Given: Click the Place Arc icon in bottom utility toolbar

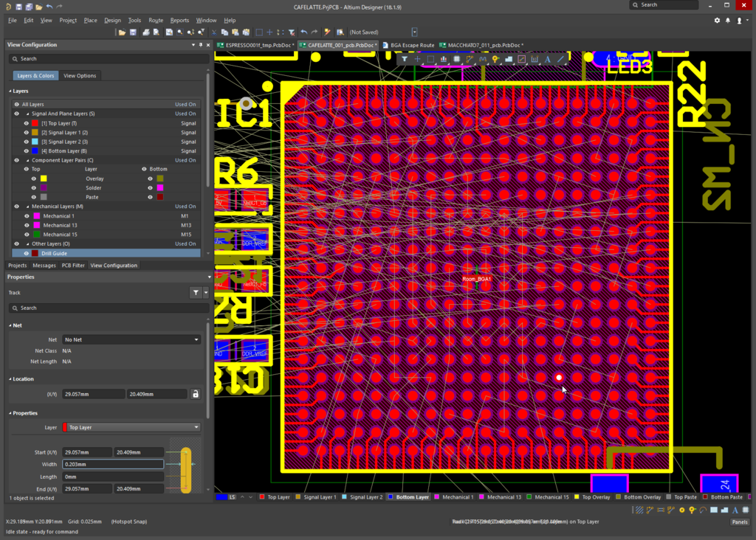Looking at the screenshot, I should pos(703,510).
